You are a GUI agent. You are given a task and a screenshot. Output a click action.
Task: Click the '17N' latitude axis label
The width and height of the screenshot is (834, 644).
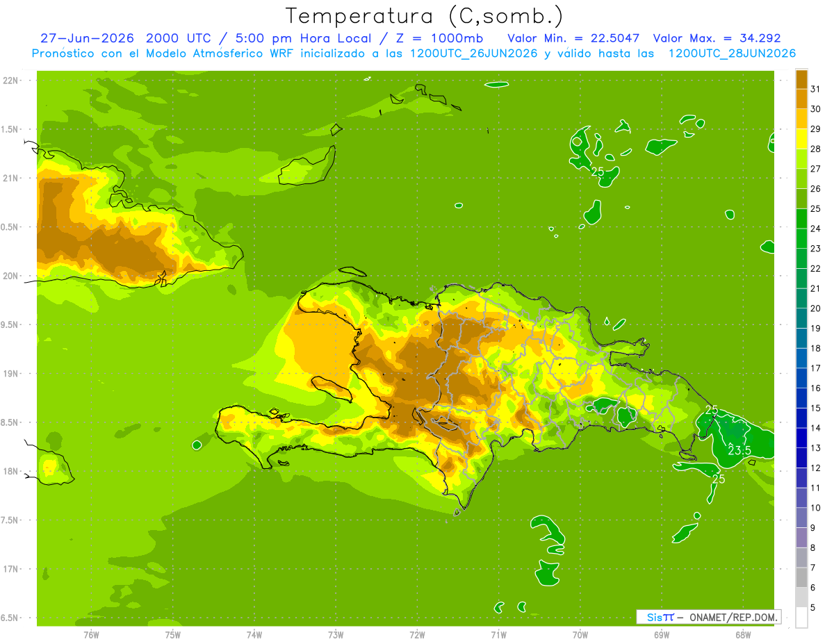coord(11,569)
